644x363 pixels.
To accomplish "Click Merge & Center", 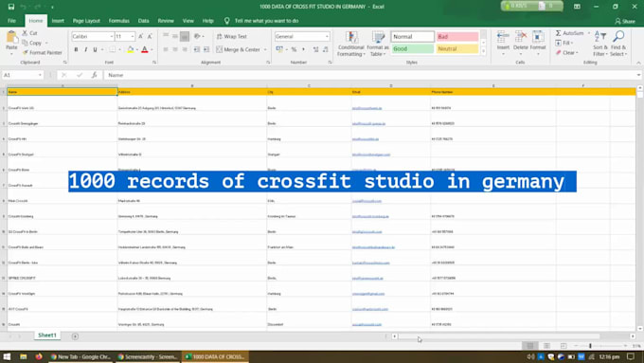I will 239,49.
